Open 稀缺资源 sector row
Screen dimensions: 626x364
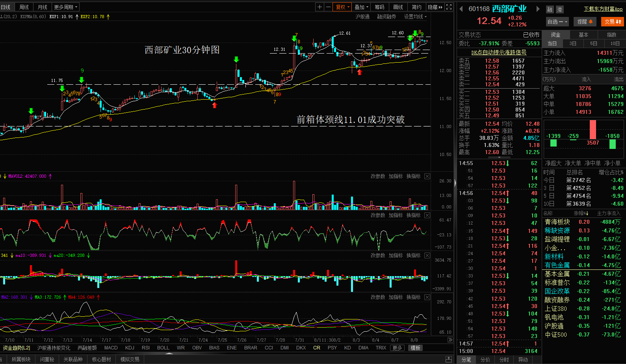point(584,230)
